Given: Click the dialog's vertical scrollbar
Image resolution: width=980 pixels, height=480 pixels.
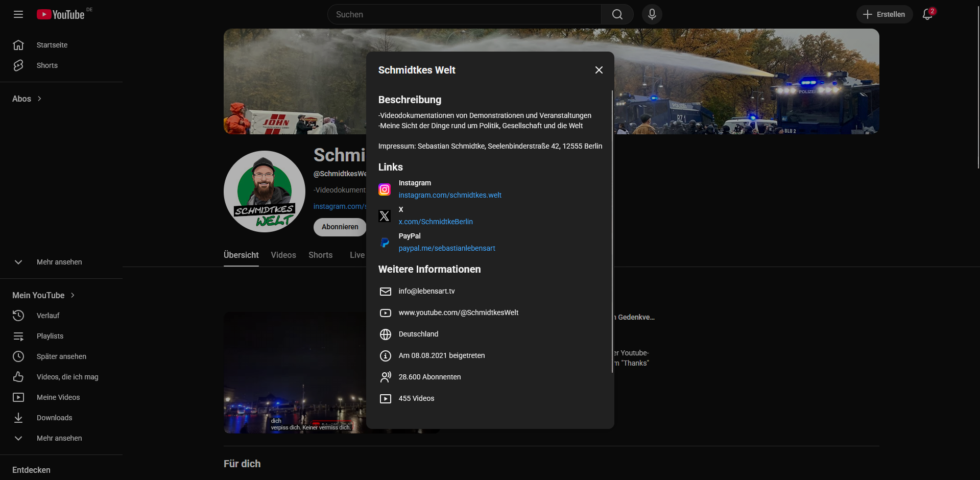Looking at the screenshot, I should tap(612, 230).
